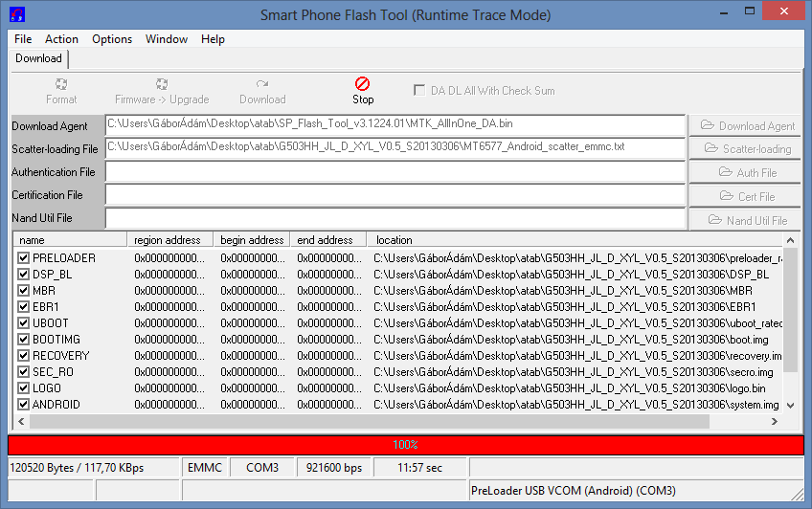Image resolution: width=812 pixels, height=509 pixels.
Task: Open the Options menu
Action: (x=112, y=39)
